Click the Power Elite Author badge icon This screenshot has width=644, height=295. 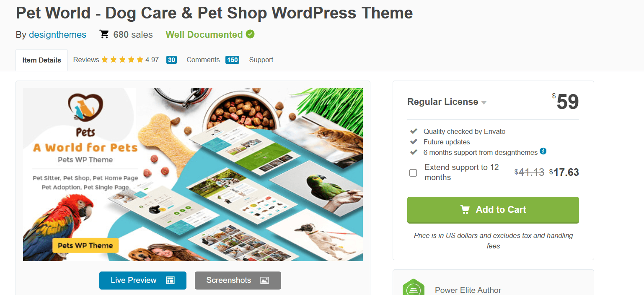[x=414, y=287]
